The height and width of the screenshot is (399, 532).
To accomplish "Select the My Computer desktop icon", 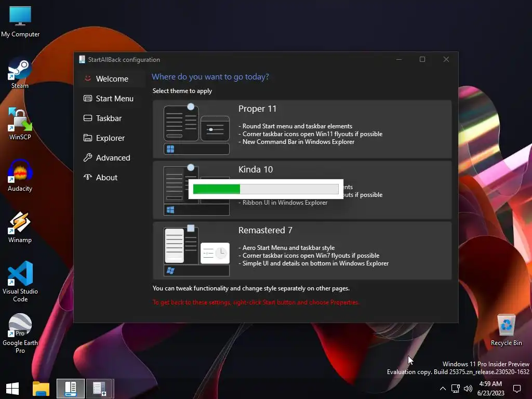I will pos(20,22).
